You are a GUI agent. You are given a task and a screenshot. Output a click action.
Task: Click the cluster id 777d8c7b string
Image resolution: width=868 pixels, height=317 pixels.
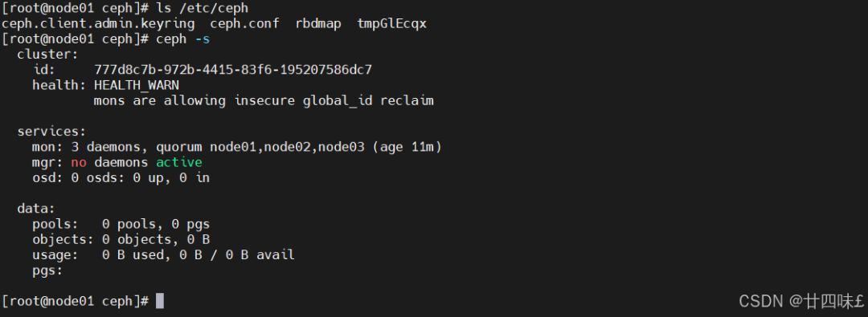coord(233,71)
